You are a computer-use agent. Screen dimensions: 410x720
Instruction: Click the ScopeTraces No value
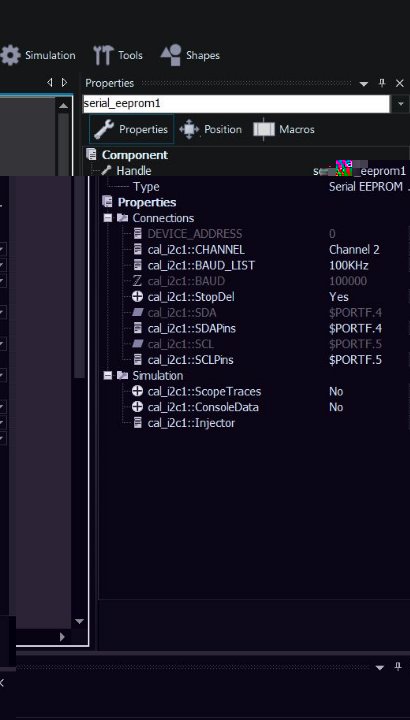pos(336,392)
